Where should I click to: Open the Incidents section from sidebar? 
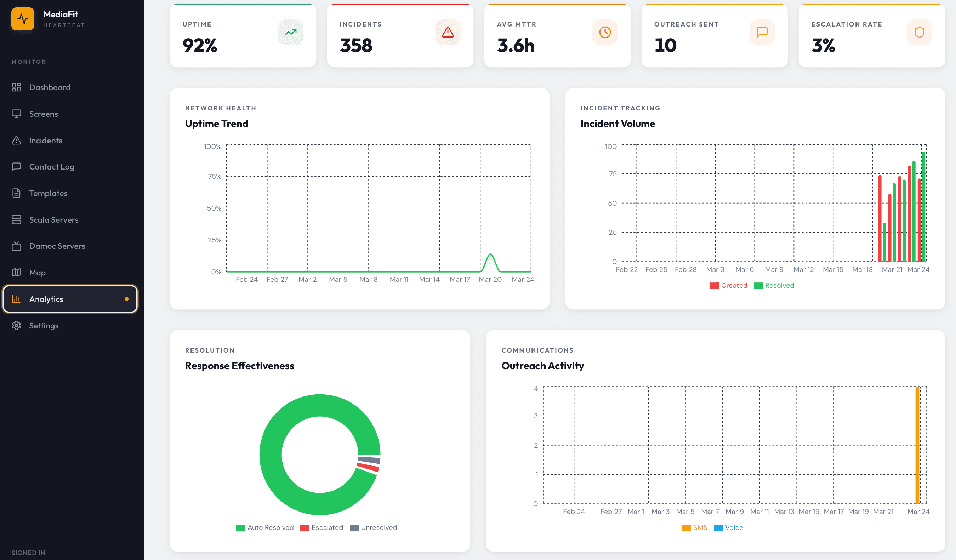(46, 140)
